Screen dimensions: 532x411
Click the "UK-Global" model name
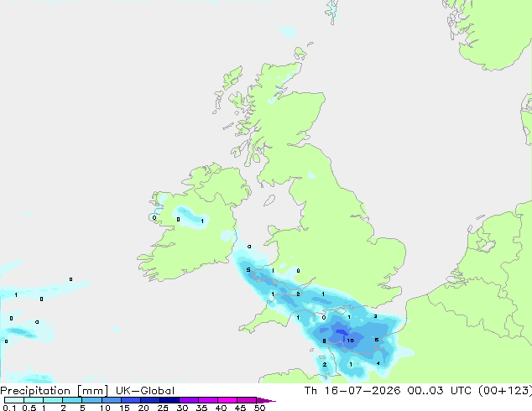pyautogui.click(x=145, y=391)
